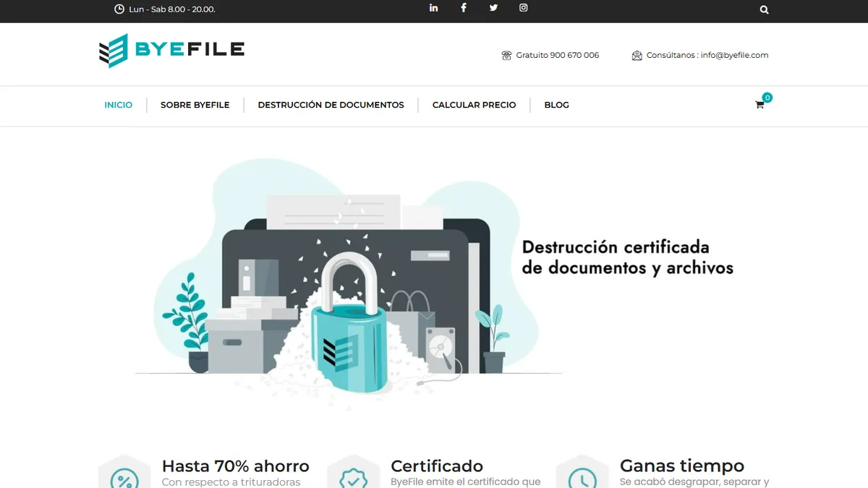Click the Ganas tiempo heading

[682, 466]
